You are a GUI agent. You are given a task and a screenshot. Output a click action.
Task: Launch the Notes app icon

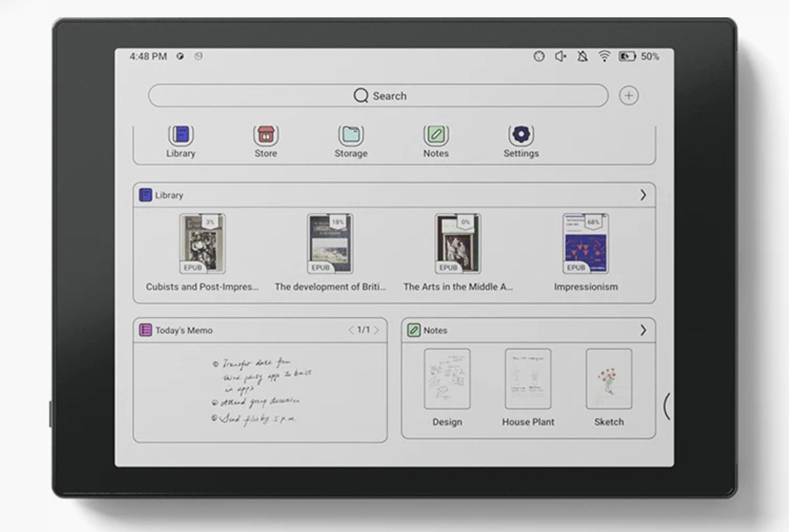[436, 136]
